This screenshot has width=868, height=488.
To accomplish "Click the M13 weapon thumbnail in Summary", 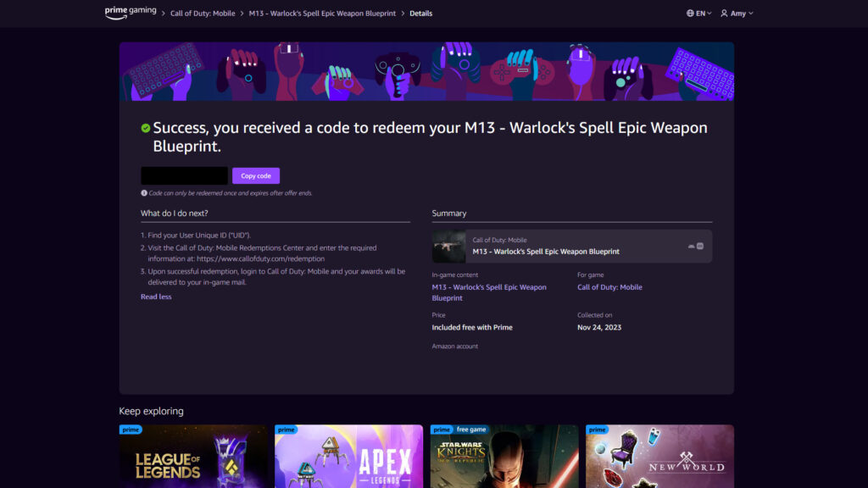I will pos(449,247).
